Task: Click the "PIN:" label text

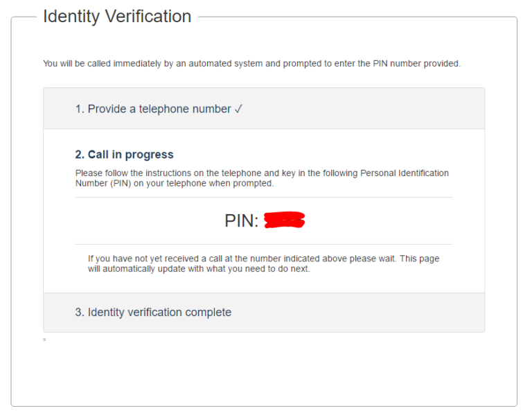Action: point(241,220)
